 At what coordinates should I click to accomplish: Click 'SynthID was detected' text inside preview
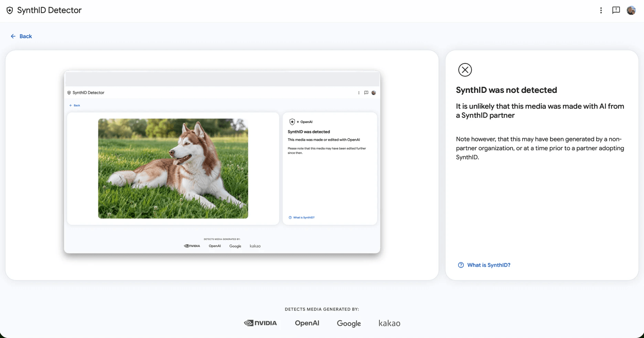309,132
